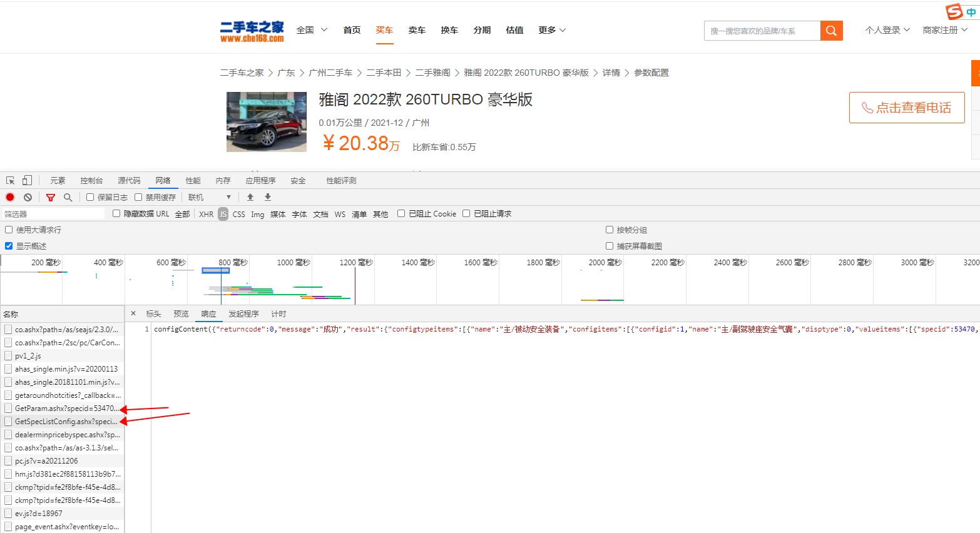This screenshot has height=533, width=980.
Task: Toggle the device emulation icon in DevTools
Action: tap(26, 180)
